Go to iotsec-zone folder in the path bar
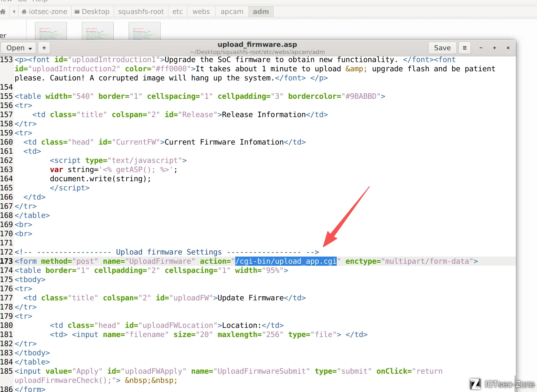 (44, 12)
